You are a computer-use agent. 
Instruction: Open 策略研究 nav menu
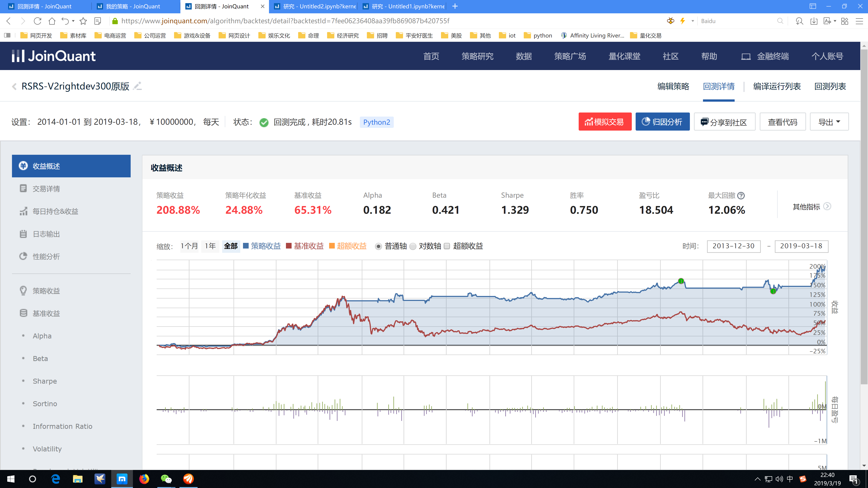(477, 56)
